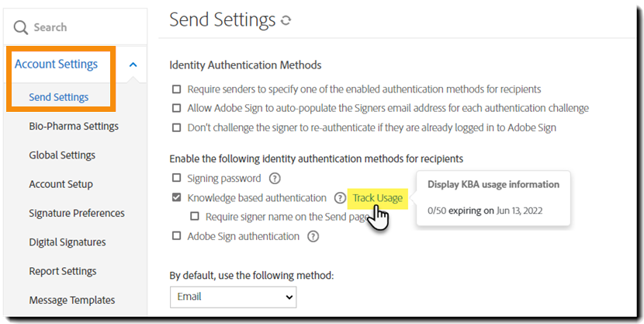644x324 pixels.
Task: Open Signature Preferences page
Action: (77, 213)
